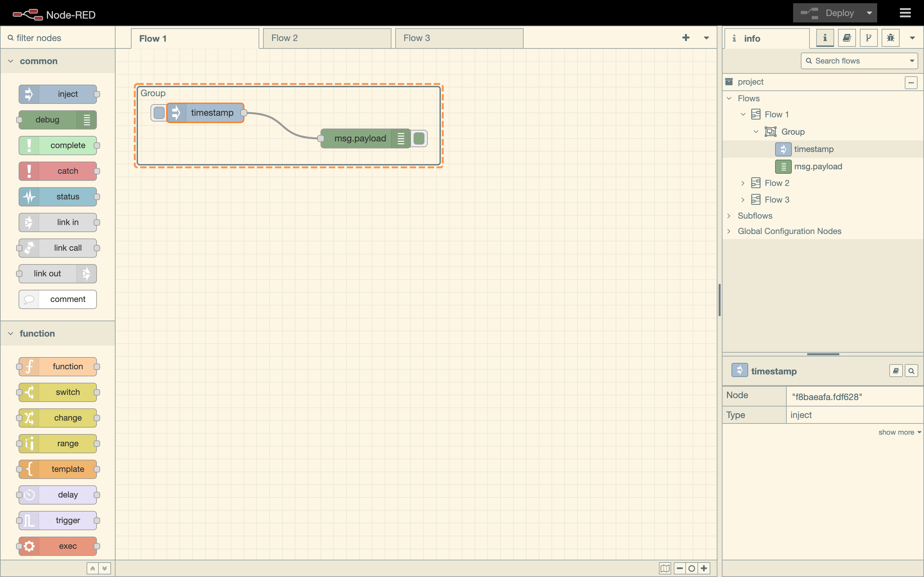Click the zoom in plus button
The width and height of the screenshot is (924, 577).
[704, 568]
